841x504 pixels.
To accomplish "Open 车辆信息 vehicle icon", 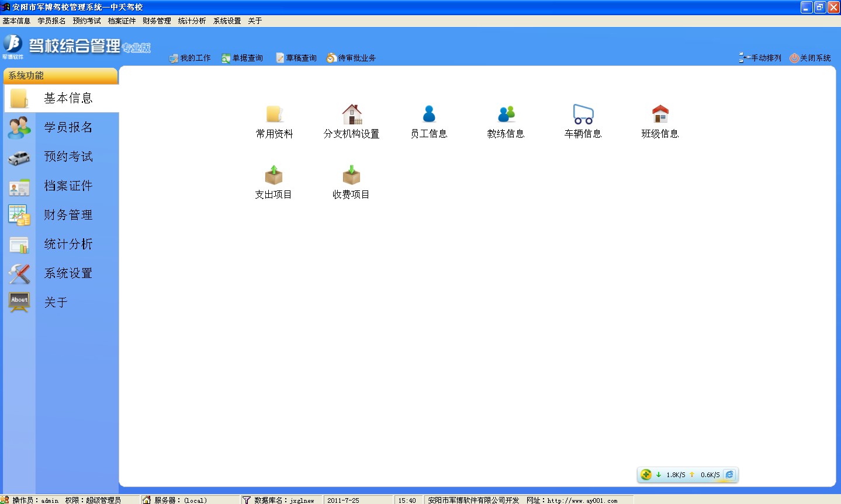I will pos(583,114).
